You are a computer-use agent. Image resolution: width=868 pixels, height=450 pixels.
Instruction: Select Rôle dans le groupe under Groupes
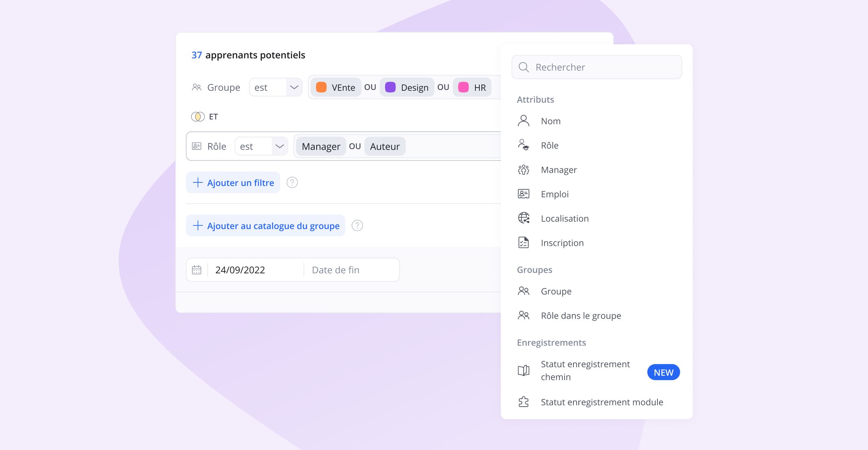pyautogui.click(x=581, y=316)
